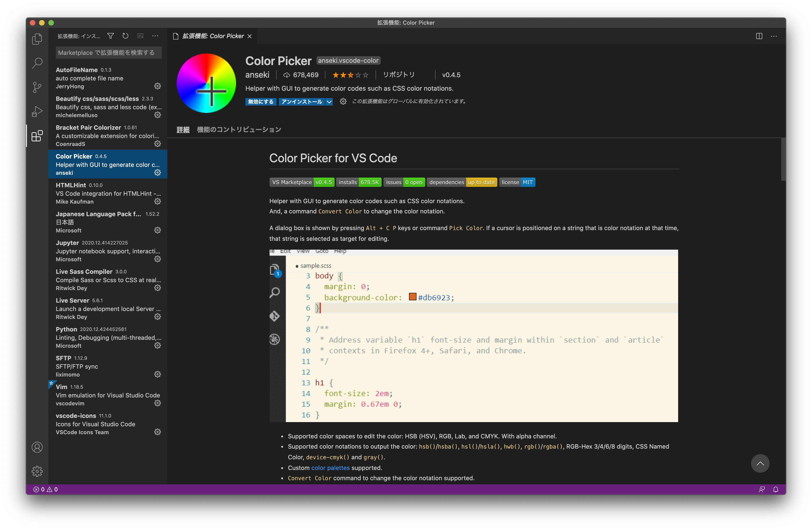Screen dimensions: 812x529
Task: Select Bracket Pair Colorizer extension entry
Action: point(108,136)
